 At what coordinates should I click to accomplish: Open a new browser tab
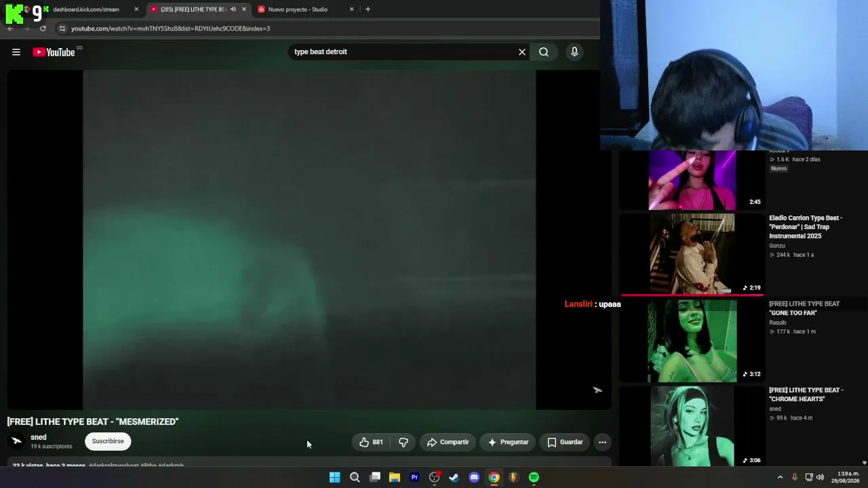click(368, 9)
